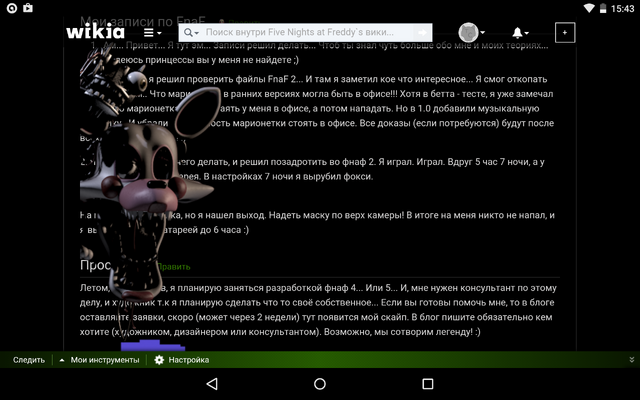Tap the shopping bag status bar icon
640x400 pixels.
click(x=28, y=8)
